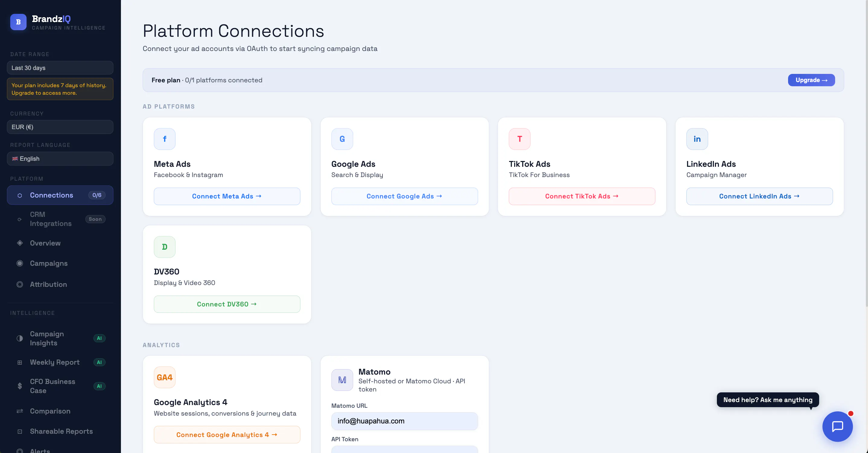Click 'Need help? Ask me anything' tooltip
The width and height of the screenshot is (868, 453).
pos(768,400)
